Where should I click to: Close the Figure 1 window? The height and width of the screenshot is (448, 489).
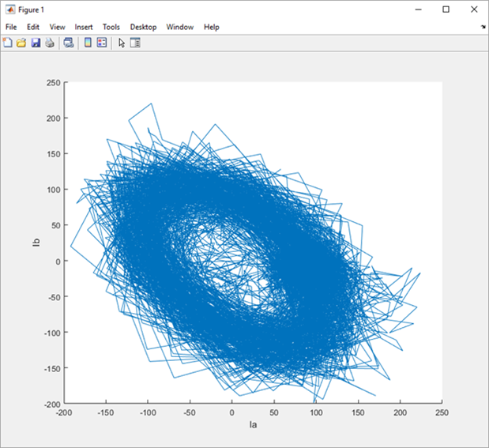(x=474, y=9)
